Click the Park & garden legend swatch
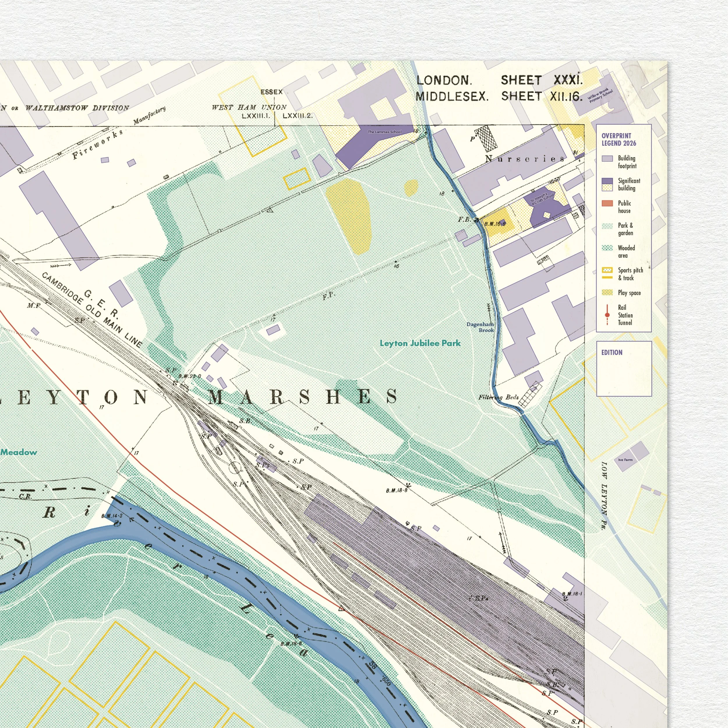728x728 pixels. click(x=607, y=226)
